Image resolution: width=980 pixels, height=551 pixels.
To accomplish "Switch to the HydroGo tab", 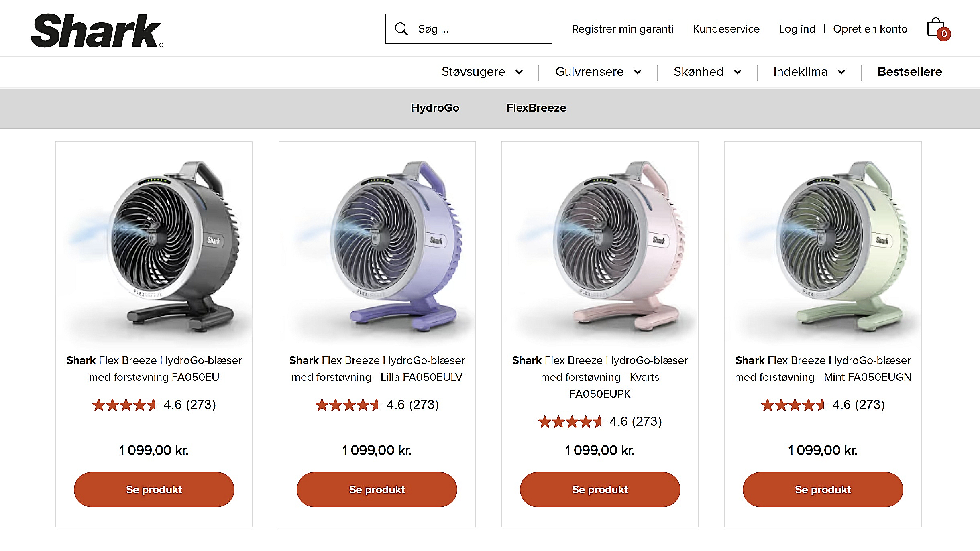I will point(435,108).
